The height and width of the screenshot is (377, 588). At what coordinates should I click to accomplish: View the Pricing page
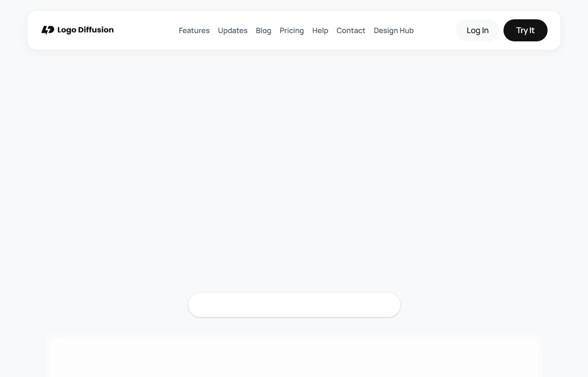coord(292,30)
